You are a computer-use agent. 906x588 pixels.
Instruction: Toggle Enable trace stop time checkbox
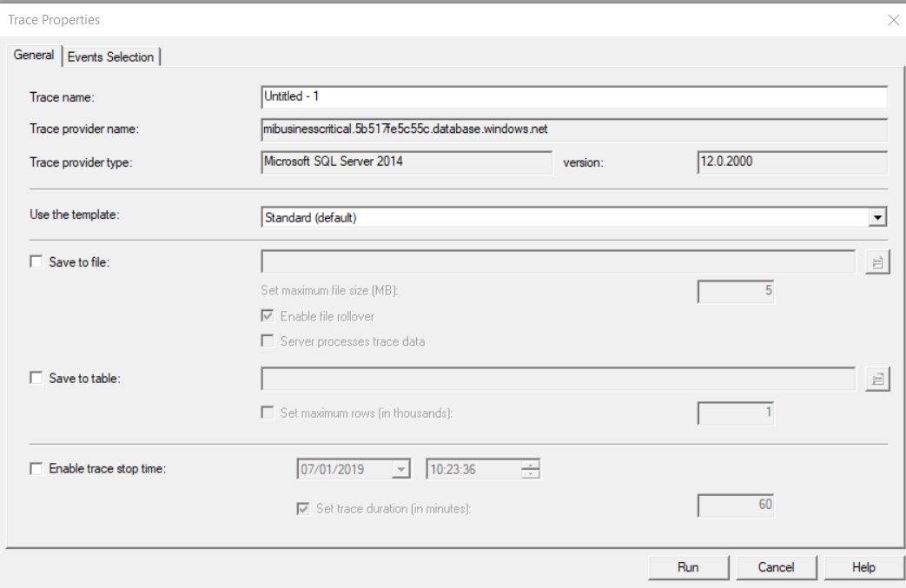(x=36, y=469)
